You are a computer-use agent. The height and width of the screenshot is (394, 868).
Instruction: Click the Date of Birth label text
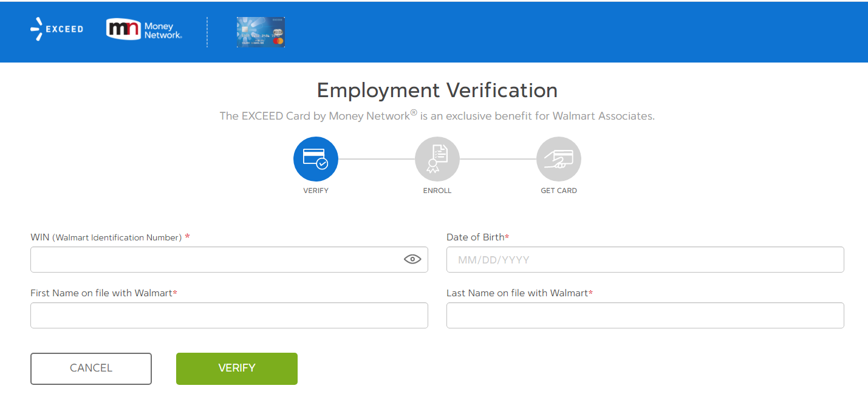tap(475, 237)
